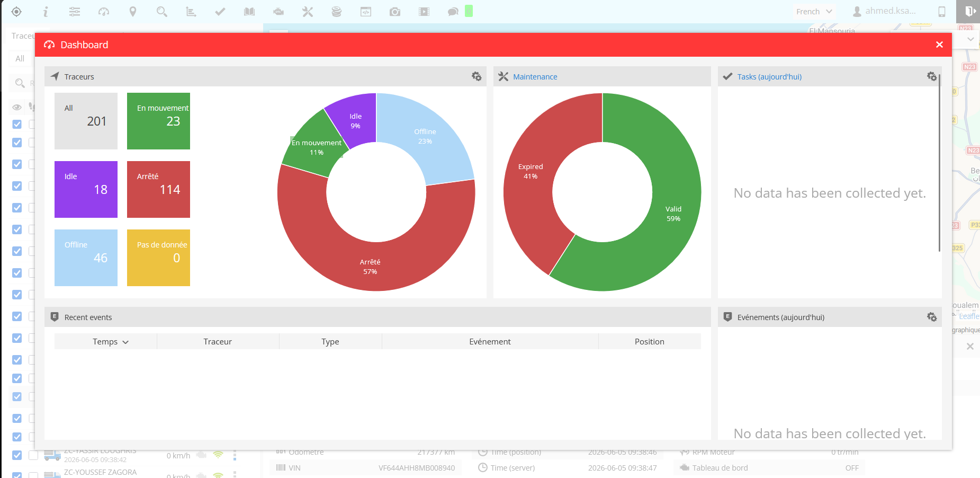Check the follow checkbox for ZC-YASSIR LOUGHRIS
Screen dimensions: 980x478
click(x=33, y=455)
